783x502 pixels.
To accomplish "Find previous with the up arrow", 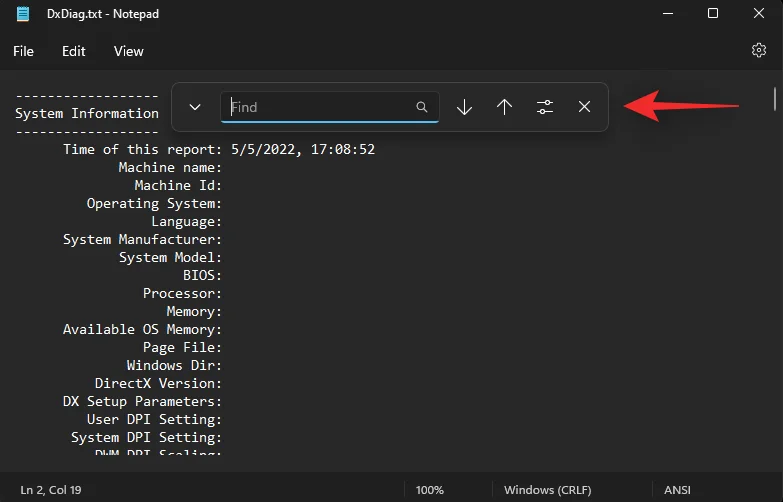I will 504,107.
